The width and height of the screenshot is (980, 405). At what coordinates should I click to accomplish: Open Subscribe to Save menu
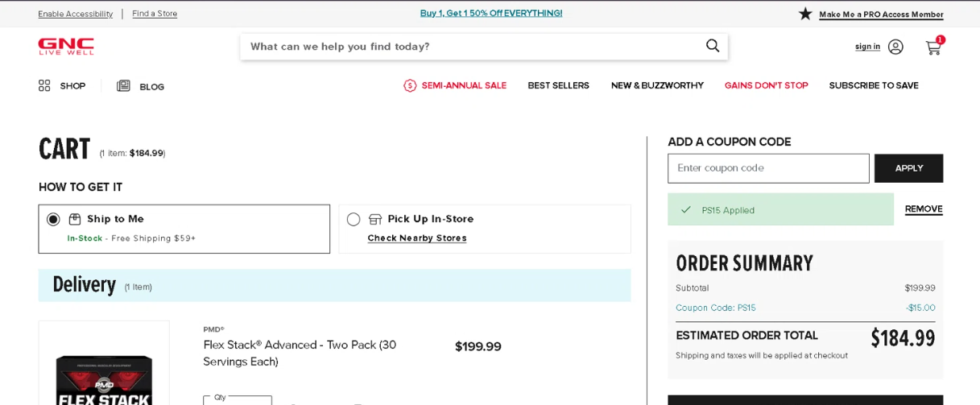874,85
